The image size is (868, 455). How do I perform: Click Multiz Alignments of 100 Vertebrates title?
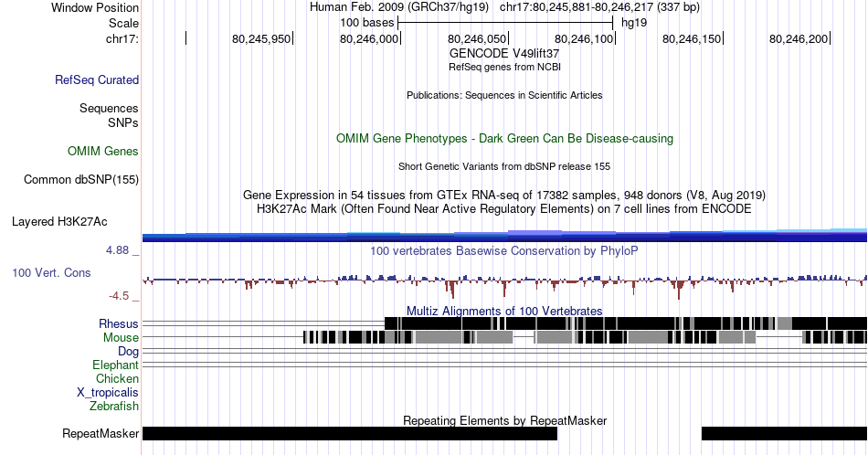(504, 311)
